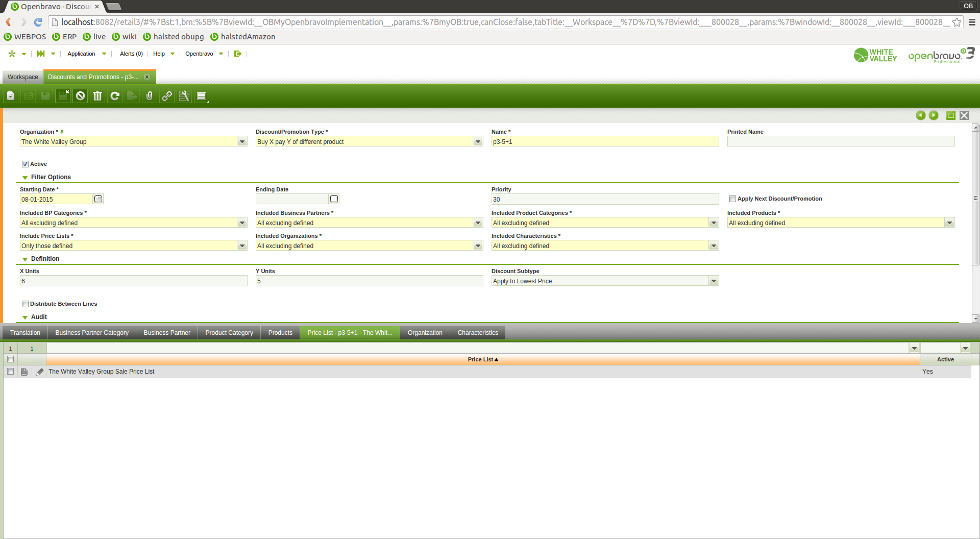Viewport: 980px width, 539px height.
Task: Open the Starting Date calendar picker
Action: 99,199
